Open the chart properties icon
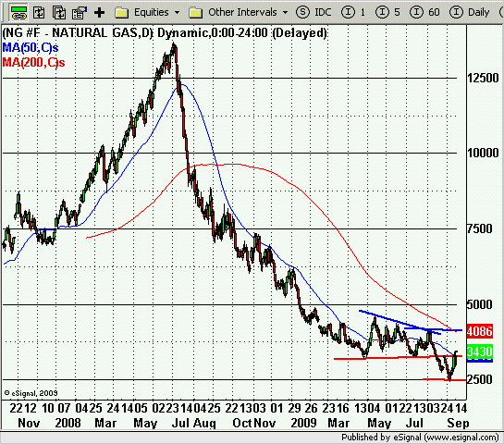This screenshot has width=504, height=444. 80,13
